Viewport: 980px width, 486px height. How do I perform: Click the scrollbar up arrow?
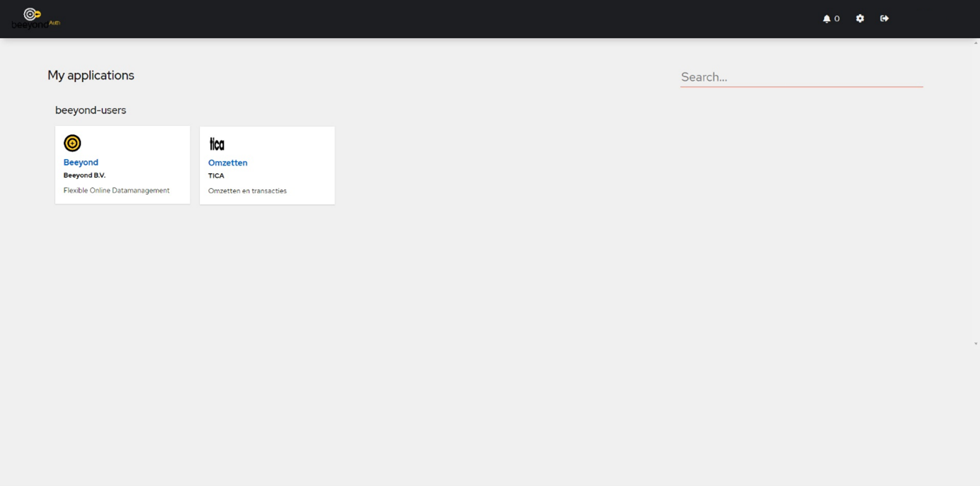point(976,43)
